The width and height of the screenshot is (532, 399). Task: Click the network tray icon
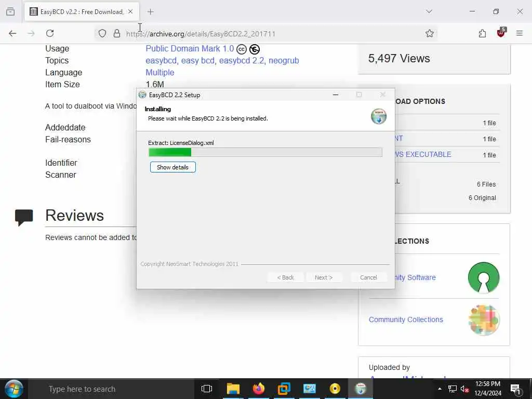coord(453,389)
